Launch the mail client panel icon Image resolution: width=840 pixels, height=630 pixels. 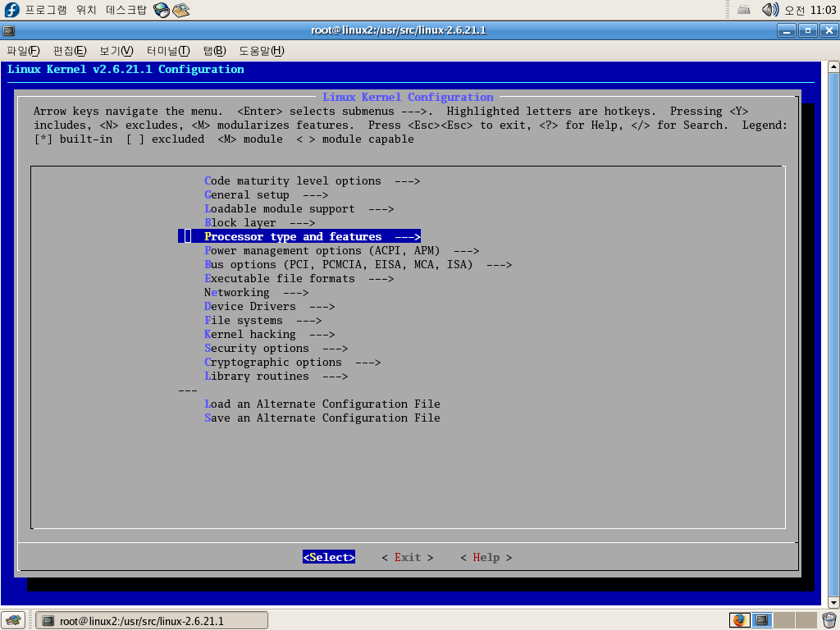click(180, 10)
